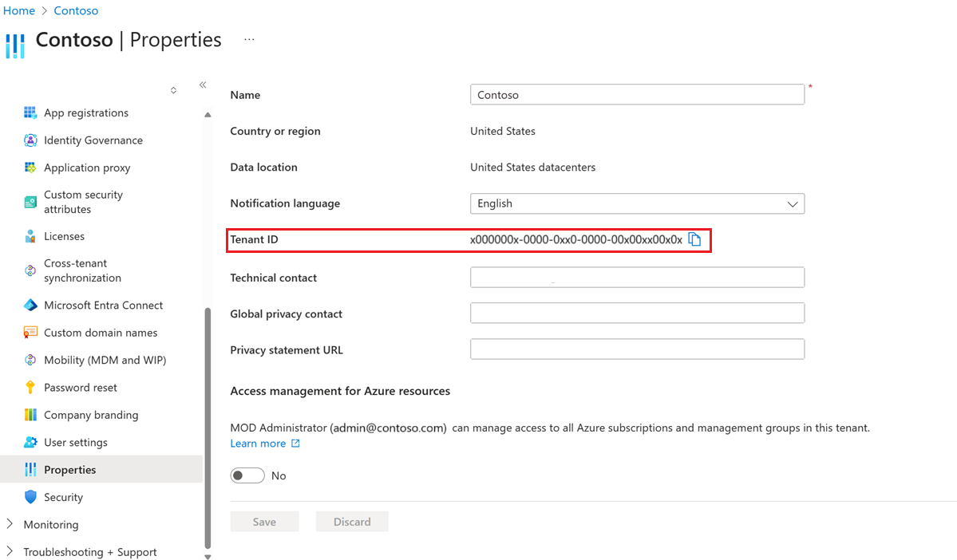Copy the Tenant ID using the copy icon
Screen dimensions: 957x560
coord(694,239)
